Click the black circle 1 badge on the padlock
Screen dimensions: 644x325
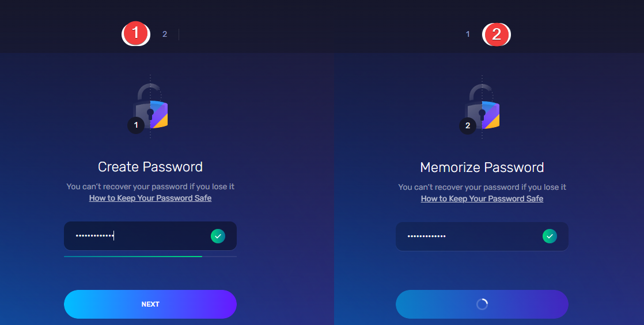[136, 125]
